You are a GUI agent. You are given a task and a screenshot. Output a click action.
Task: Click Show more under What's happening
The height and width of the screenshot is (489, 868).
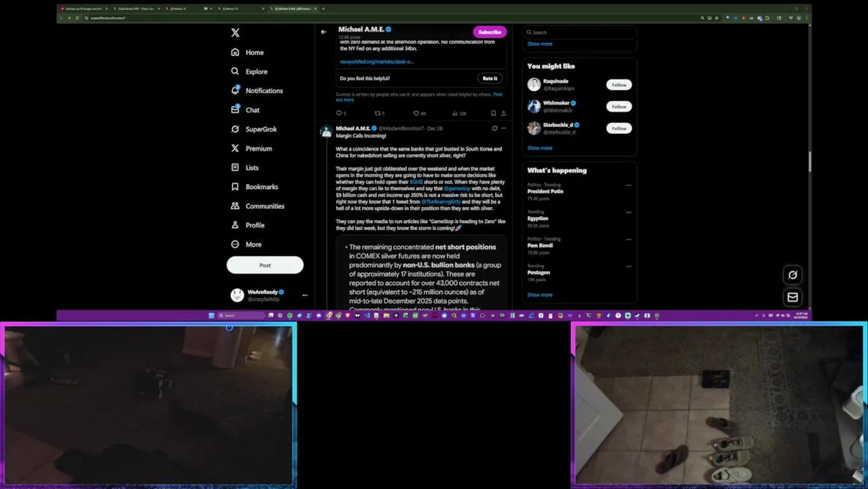pos(540,295)
